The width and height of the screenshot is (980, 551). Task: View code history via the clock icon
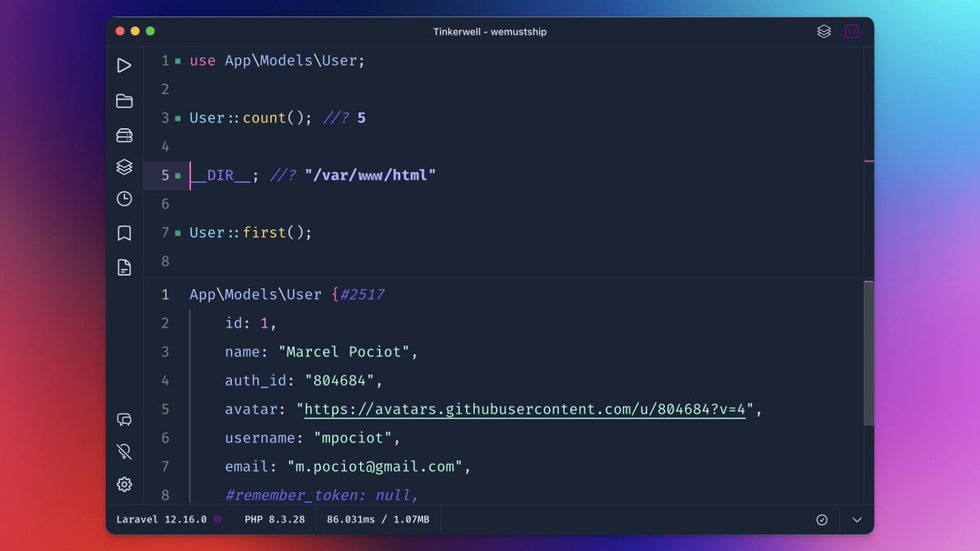tap(124, 198)
